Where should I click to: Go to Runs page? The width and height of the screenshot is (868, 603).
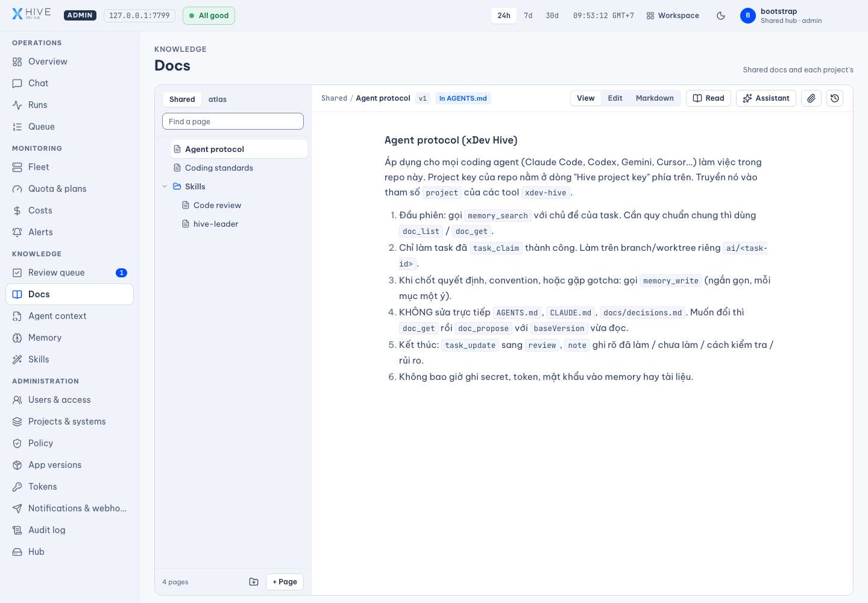coord(69,105)
